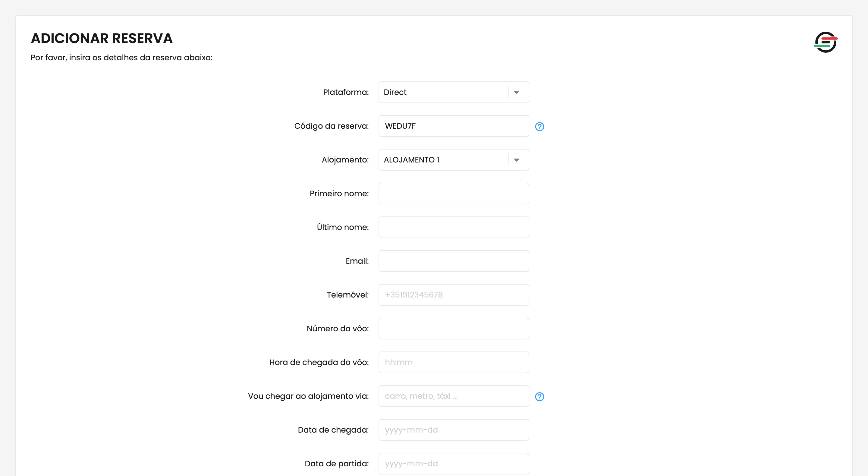
Task: Click the circular logo in the top right corner
Action: pyautogui.click(x=826, y=42)
